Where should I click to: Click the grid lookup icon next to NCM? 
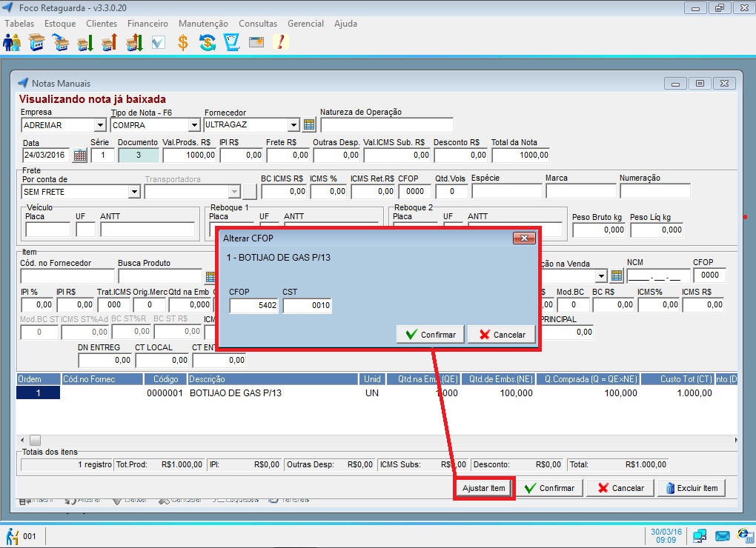[x=617, y=276]
